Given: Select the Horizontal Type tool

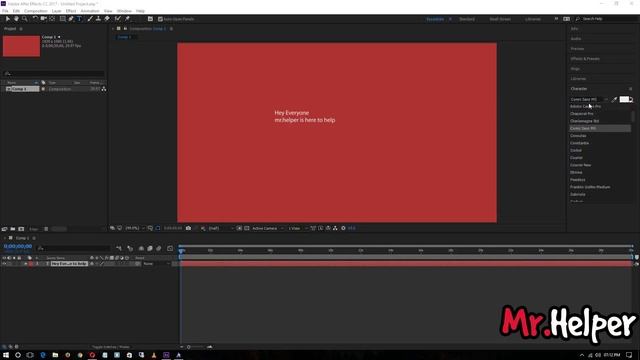Looking at the screenshot, I should click(x=79, y=19).
